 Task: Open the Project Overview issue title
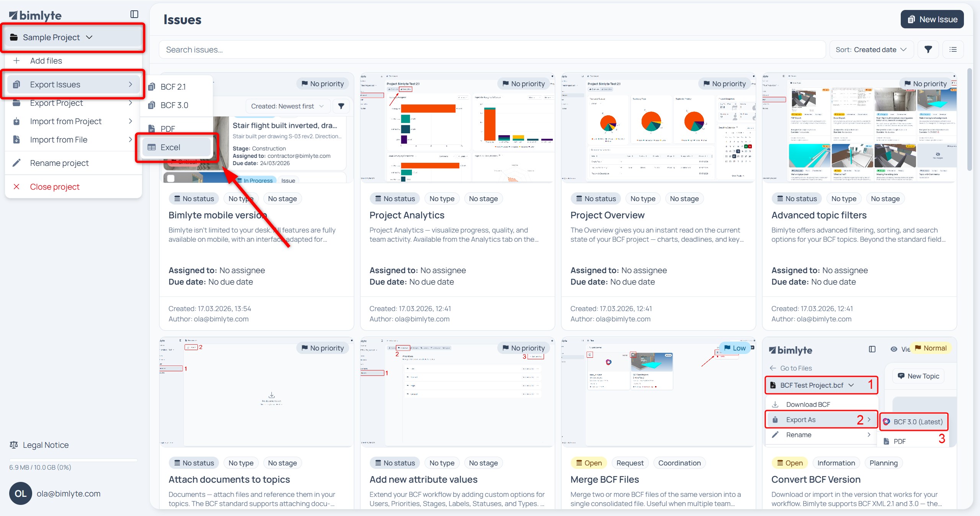(608, 215)
